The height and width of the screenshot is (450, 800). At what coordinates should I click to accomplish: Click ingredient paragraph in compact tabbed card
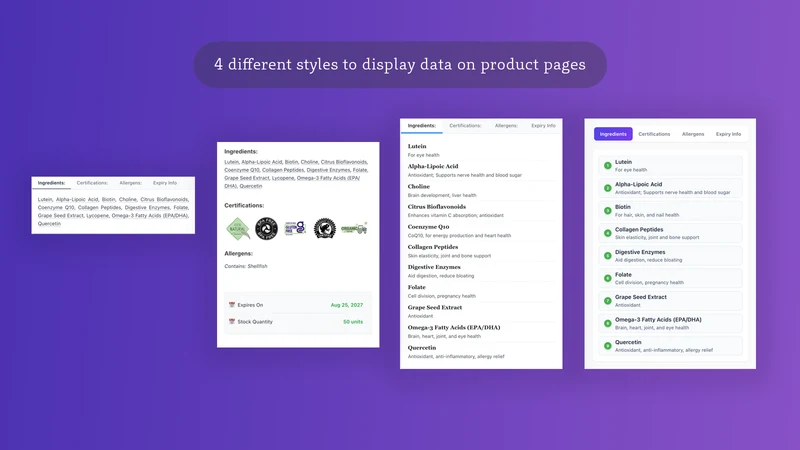[113, 211]
